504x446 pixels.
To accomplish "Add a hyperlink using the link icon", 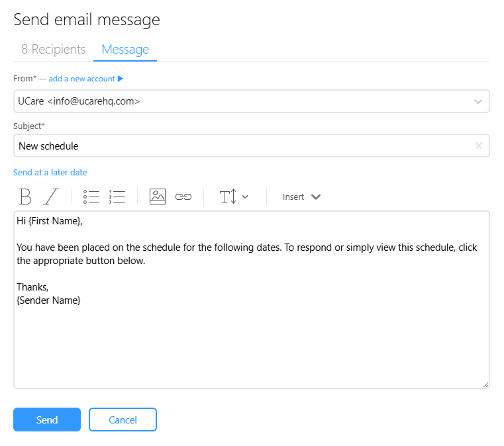I will 183,197.
